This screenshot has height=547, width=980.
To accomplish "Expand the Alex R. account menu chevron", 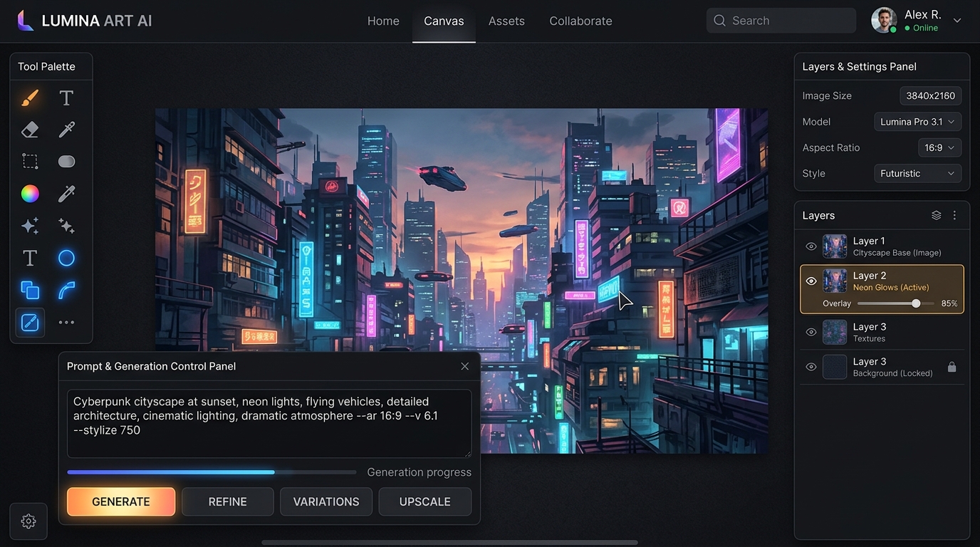I will (957, 21).
